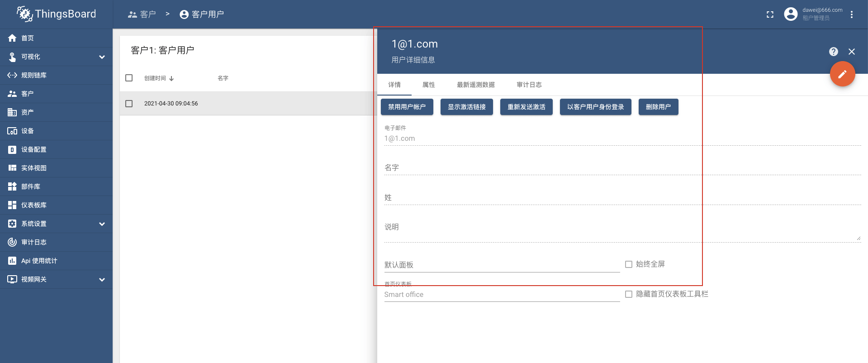Screen dimensions: 868x363
Task: Open the 首页仪表板 Smart office selector
Action: [502, 294]
